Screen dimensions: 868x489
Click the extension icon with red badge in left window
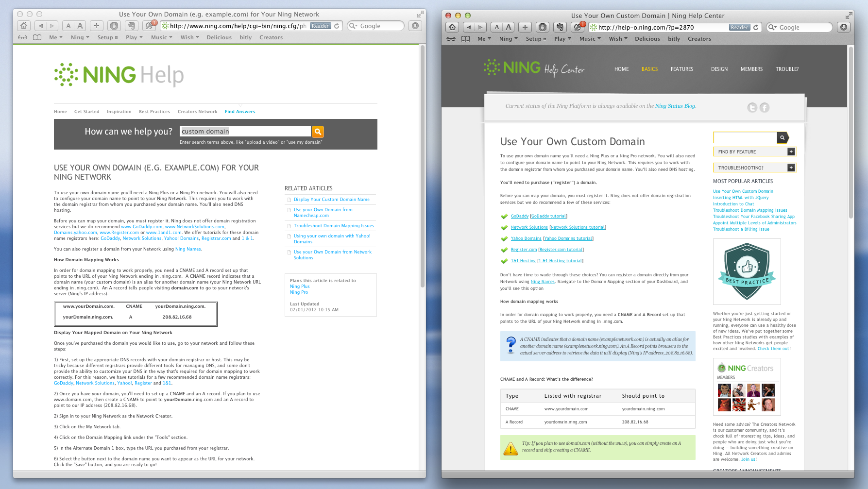[149, 26]
